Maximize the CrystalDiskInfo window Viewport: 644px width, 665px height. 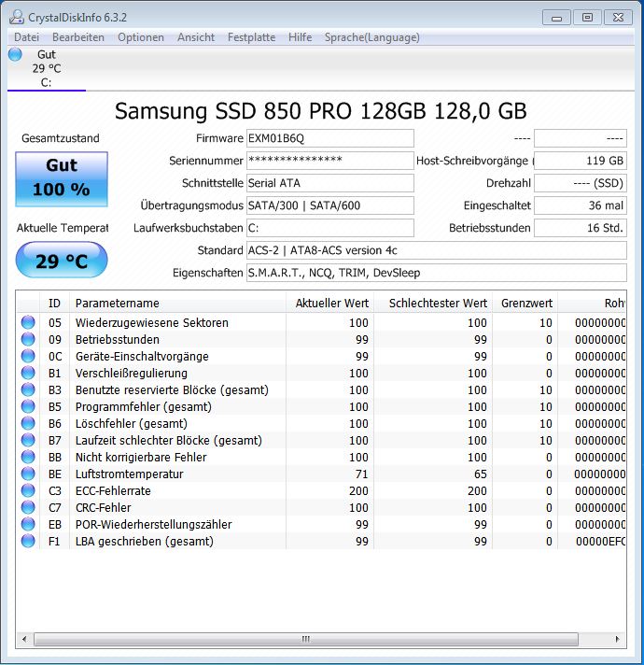pos(587,18)
